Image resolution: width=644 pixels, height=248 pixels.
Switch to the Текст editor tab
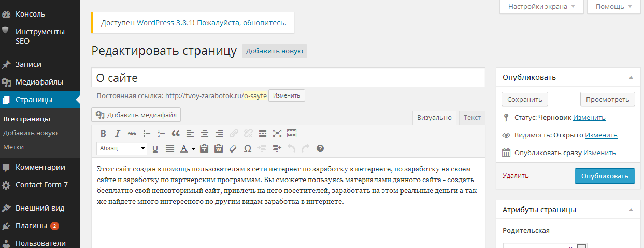tap(472, 118)
